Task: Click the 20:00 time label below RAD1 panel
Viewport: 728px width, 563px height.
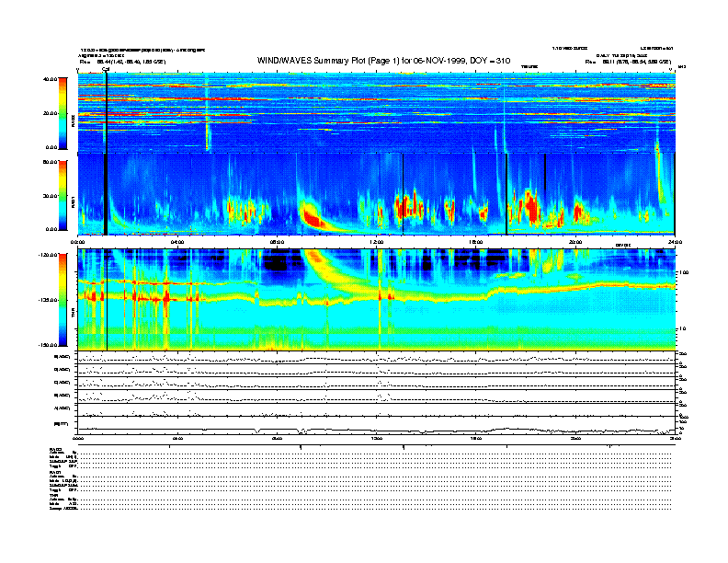Action: (575, 242)
